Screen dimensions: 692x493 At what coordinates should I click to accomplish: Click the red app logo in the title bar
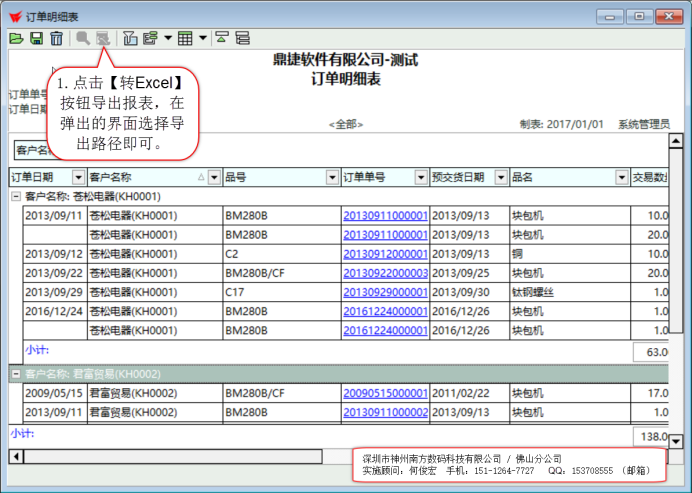[x=15, y=17]
